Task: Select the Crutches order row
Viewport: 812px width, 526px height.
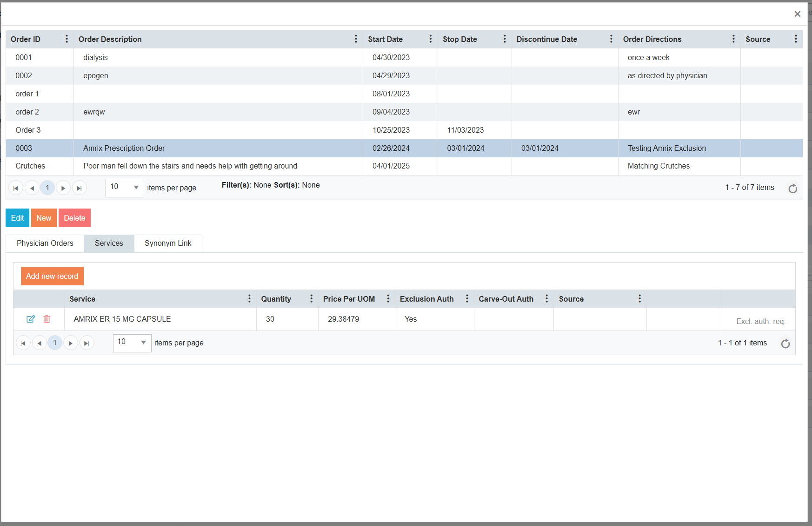Action: point(404,166)
